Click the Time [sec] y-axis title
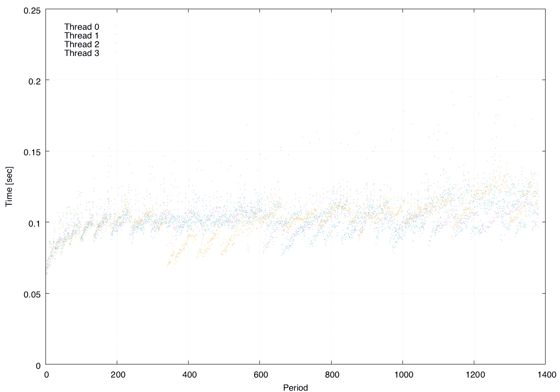Image resolution: width=560 pixels, height=392 pixels. [8, 187]
